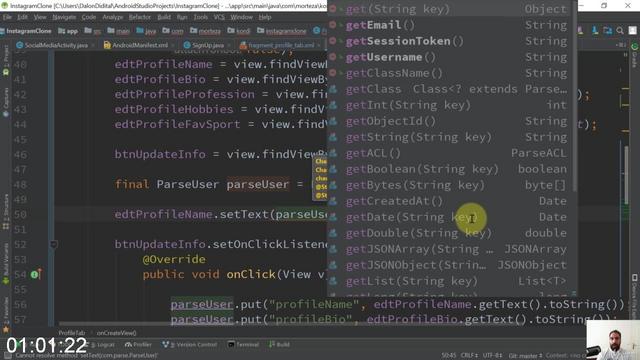640x360 pixels.
Task: Open the Help menu
Action: click(265, 17)
